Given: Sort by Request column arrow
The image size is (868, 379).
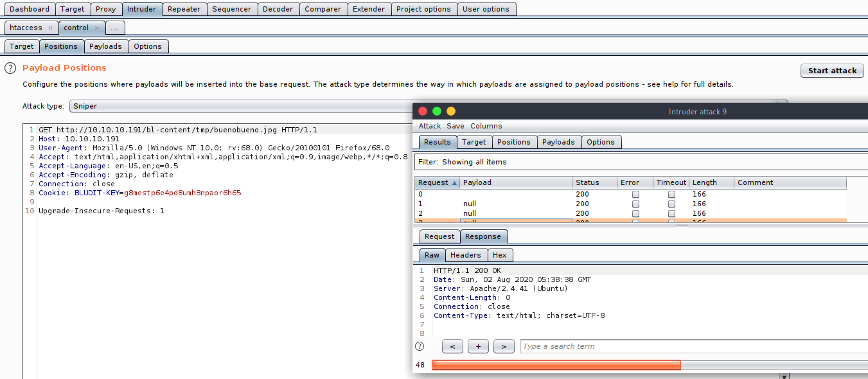Looking at the screenshot, I should (x=455, y=183).
